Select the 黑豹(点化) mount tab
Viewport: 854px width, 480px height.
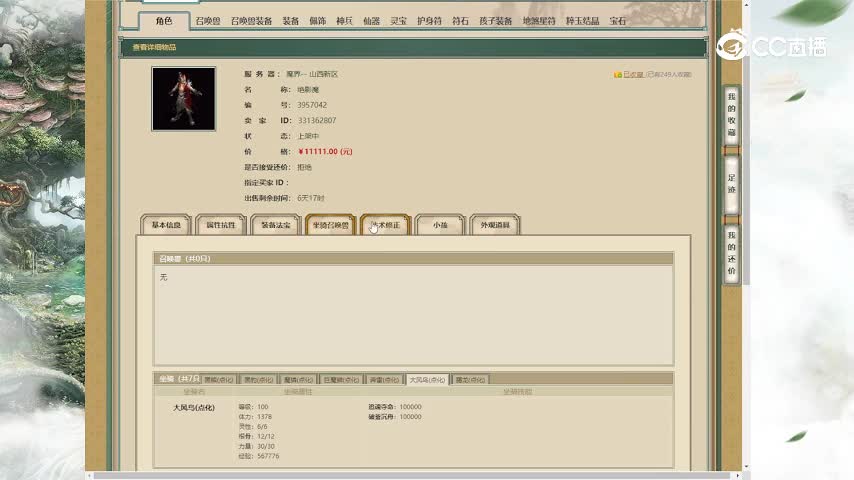click(259, 380)
